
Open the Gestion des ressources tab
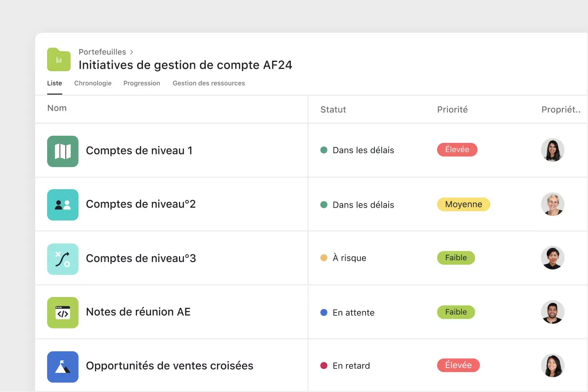point(209,83)
